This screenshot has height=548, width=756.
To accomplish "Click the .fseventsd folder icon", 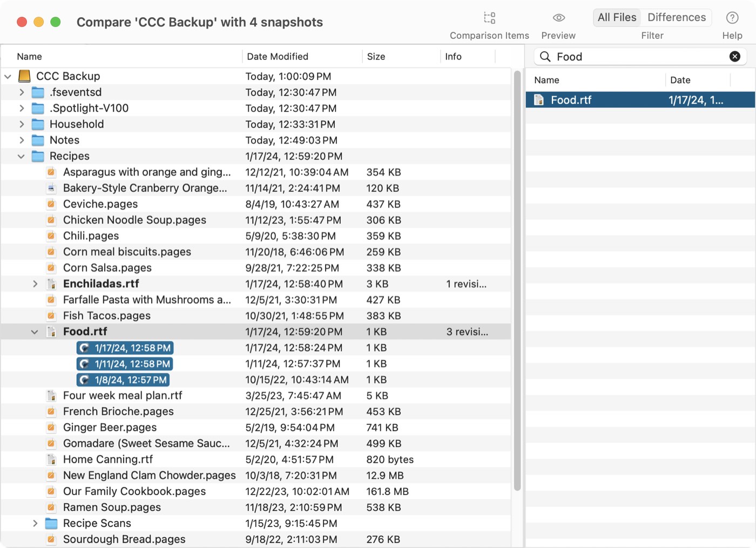I will (x=38, y=92).
